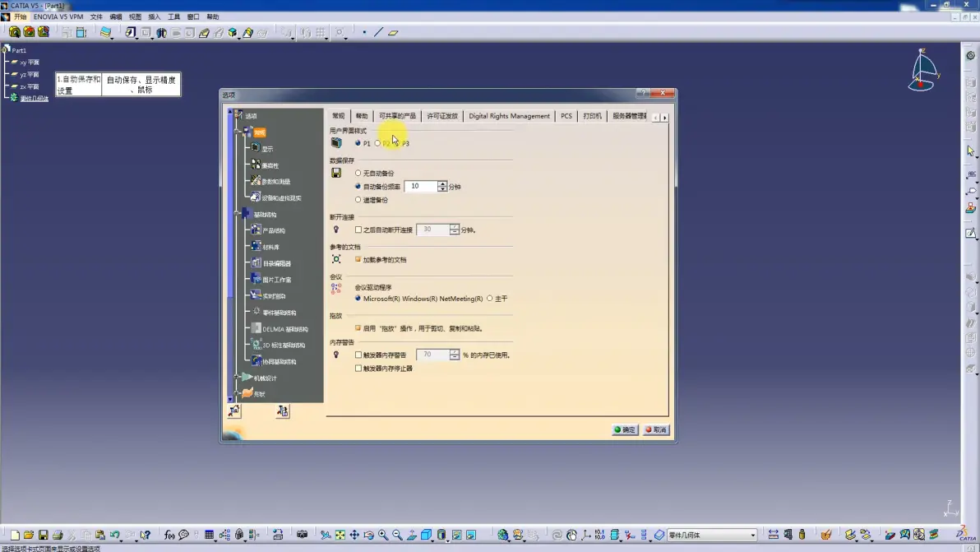The height and width of the screenshot is (552, 980).
Task: Enable 触发器内存警告 checkbox
Action: tap(358, 355)
